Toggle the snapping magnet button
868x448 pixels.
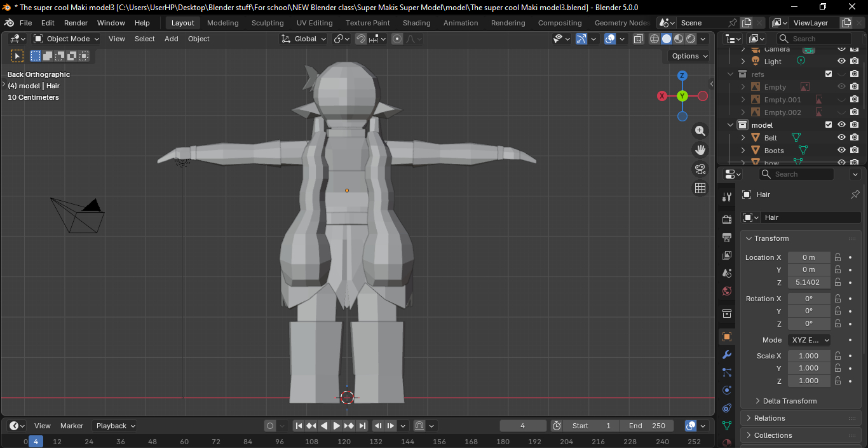361,39
